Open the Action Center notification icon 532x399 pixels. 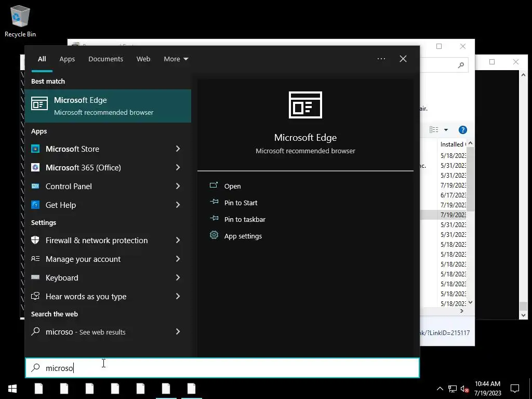point(515,389)
